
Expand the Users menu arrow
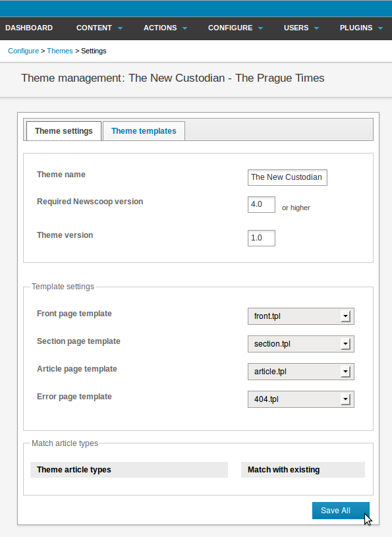(x=316, y=28)
